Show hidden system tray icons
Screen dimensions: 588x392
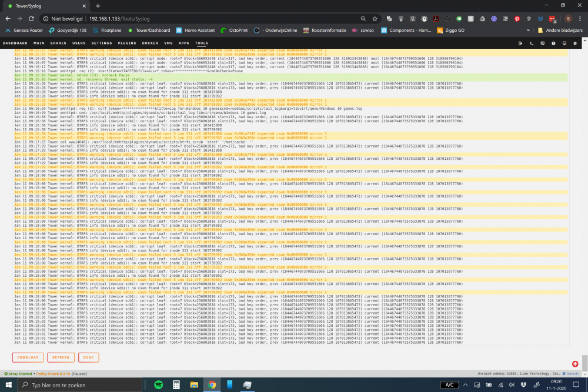[x=465, y=385]
